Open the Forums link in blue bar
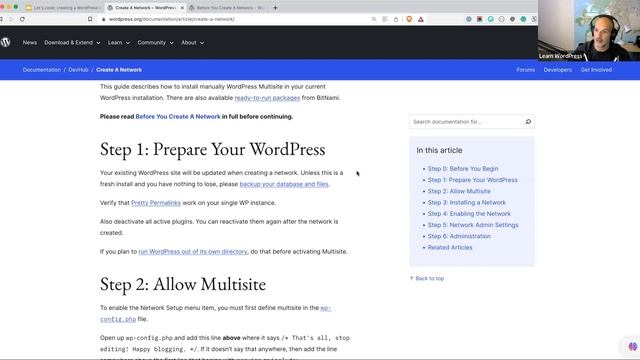The width and height of the screenshot is (640, 360). [x=525, y=70]
